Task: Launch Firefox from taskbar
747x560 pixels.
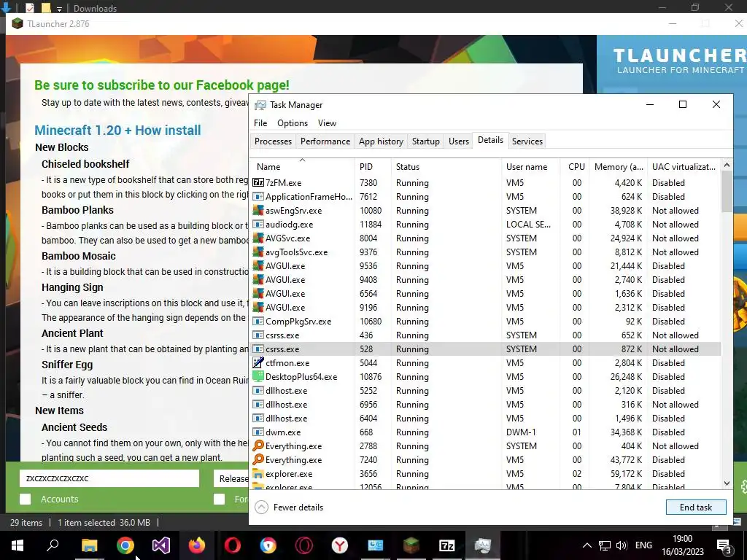Action: click(x=197, y=545)
